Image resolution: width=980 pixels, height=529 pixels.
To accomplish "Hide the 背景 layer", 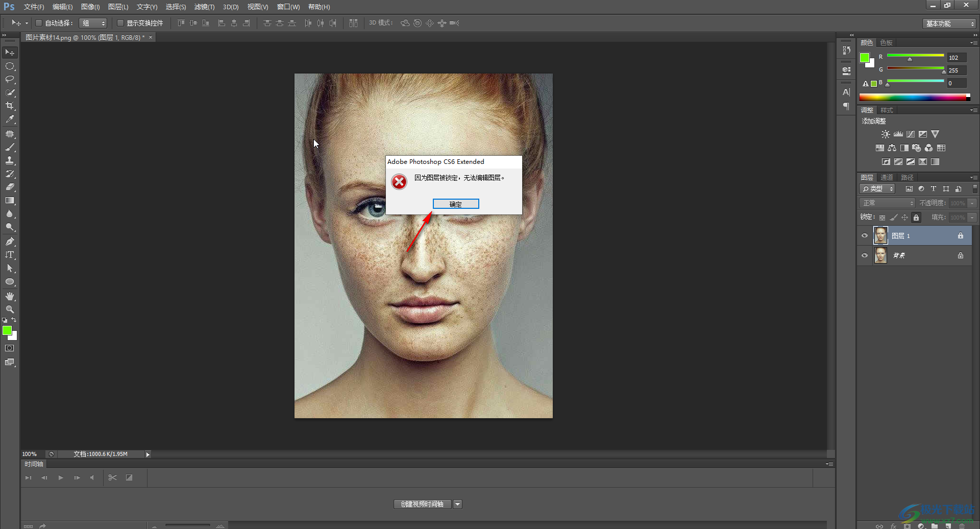I will coord(865,255).
